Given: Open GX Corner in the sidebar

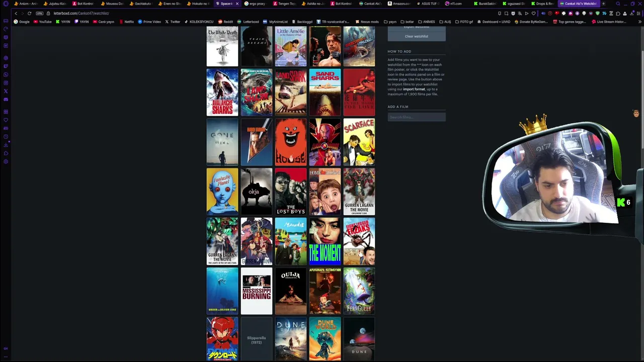Looking at the screenshot, I should (6, 21).
